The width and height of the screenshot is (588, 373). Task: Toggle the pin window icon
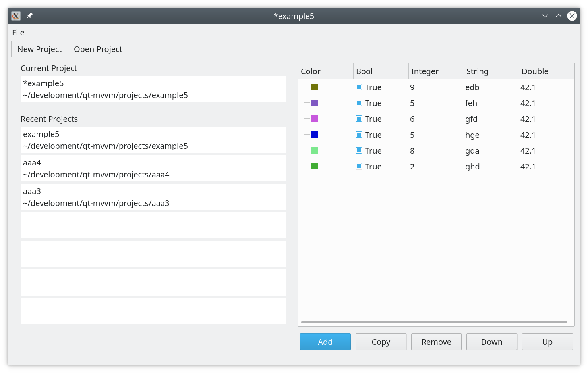tap(29, 16)
